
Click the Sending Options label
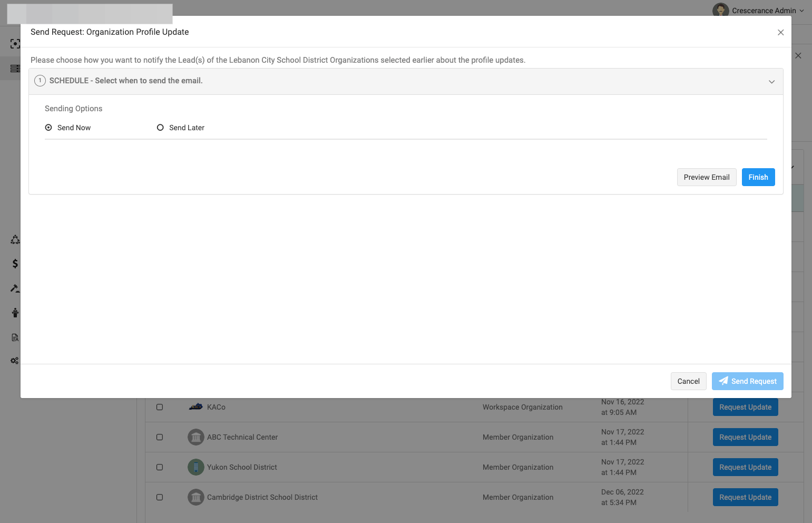[74, 109]
